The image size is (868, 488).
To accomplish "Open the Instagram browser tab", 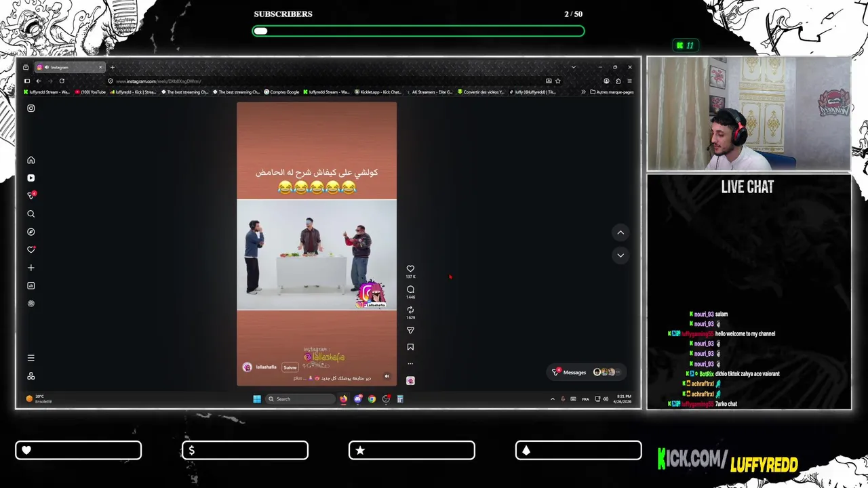I will click(68, 67).
